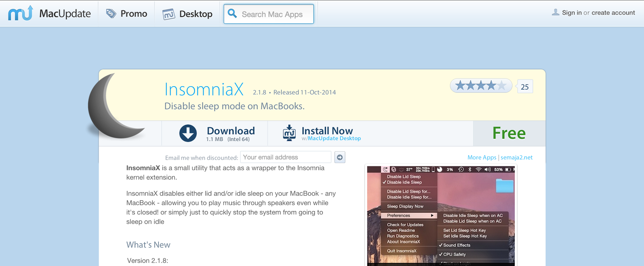
Task: Click the magnifying glass search icon
Action: click(232, 13)
